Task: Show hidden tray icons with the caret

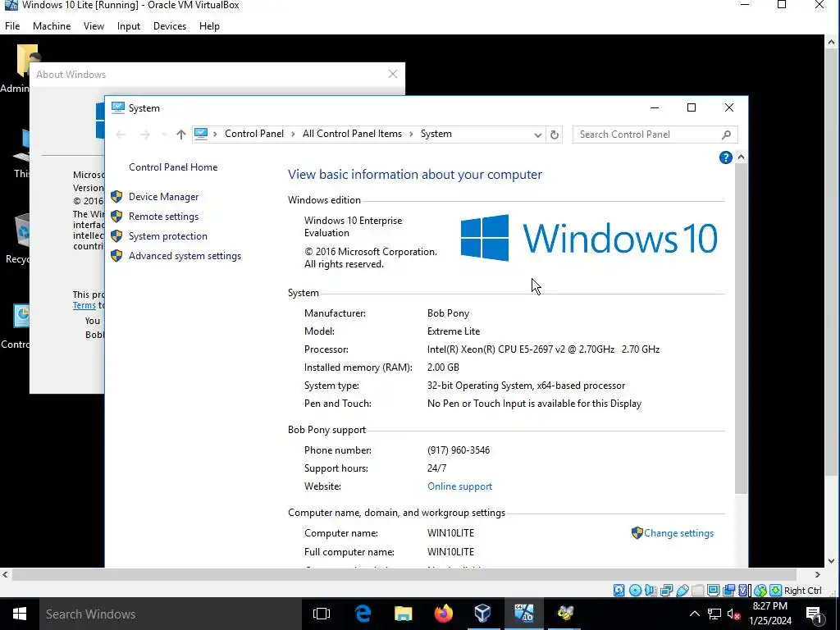Action: tap(694, 614)
